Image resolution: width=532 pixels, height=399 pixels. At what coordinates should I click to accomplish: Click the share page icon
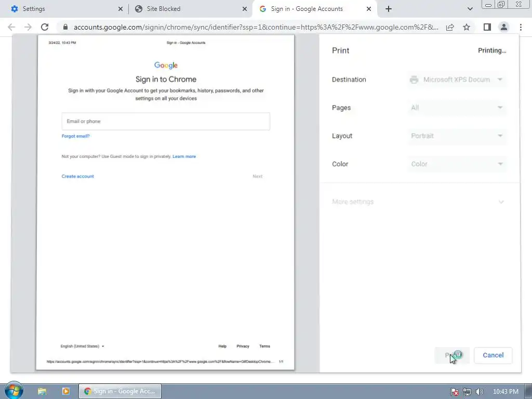point(450,27)
